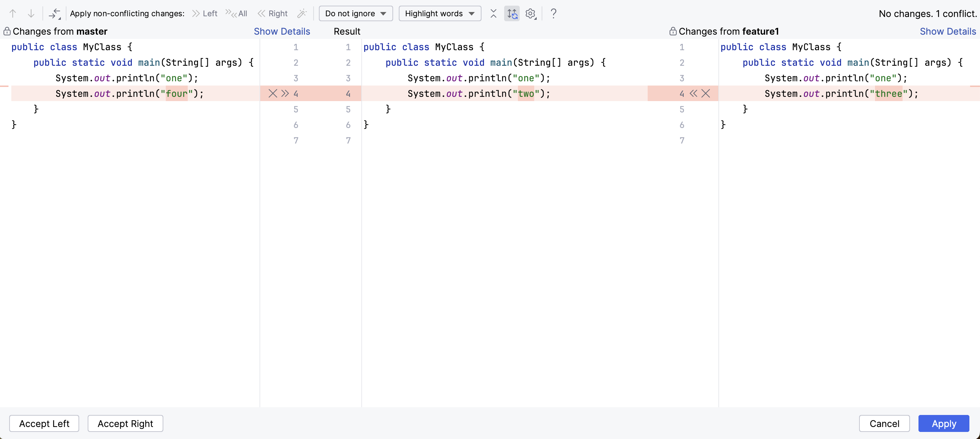The height and width of the screenshot is (439, 980).
Task: Show Details for Changes from feature1
Action: pos(947,31)
